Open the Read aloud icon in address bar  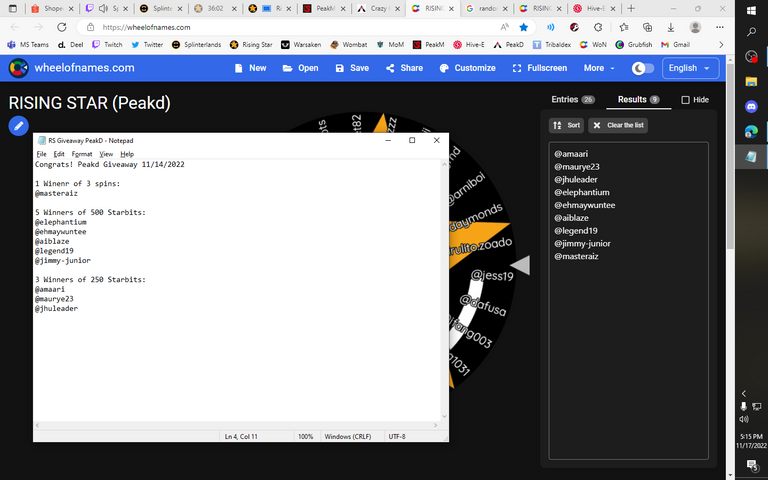(504, 27)
